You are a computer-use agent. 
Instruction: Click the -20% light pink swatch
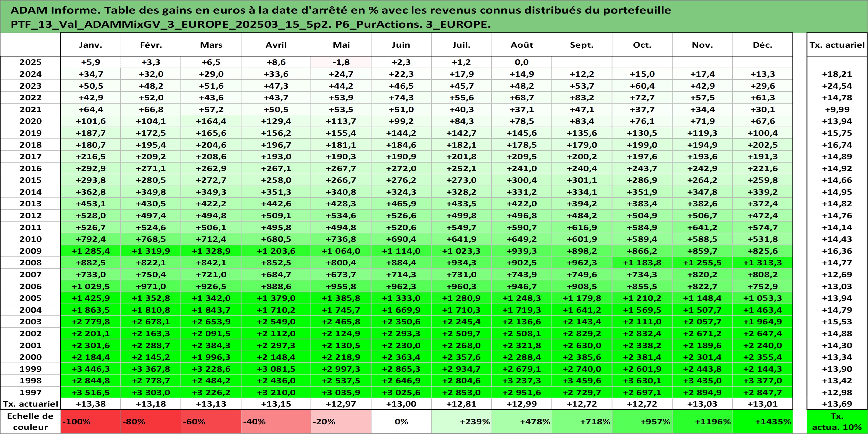pos(341,422)
